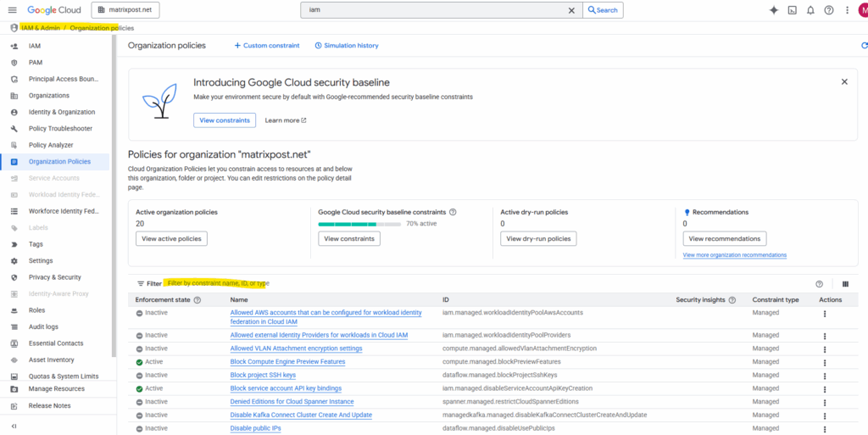Open the main navigation hamburger menu
The width and height of the screenshot is (868, 435).
coord(11,10)
